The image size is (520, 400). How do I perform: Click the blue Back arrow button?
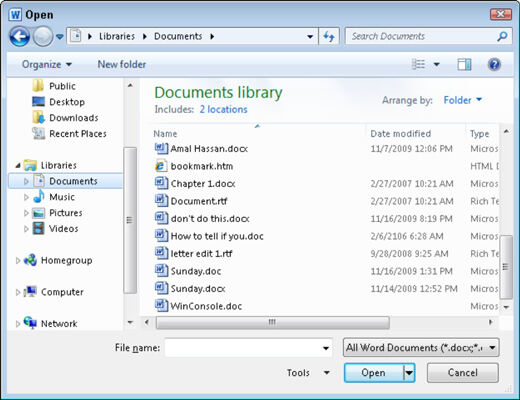coord(19,36)
